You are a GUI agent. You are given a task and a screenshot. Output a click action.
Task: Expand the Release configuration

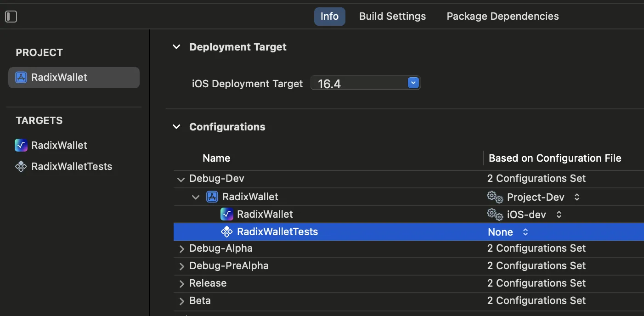(181, 283)
